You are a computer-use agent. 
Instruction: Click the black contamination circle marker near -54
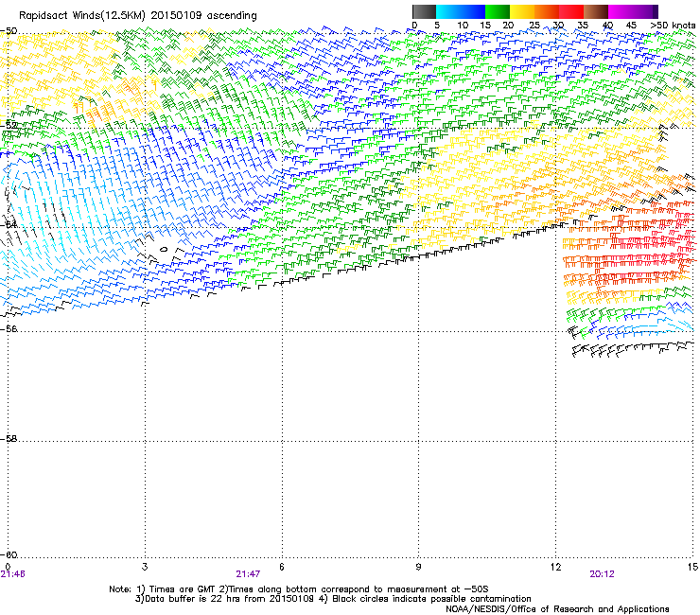[x=165, y=249]
